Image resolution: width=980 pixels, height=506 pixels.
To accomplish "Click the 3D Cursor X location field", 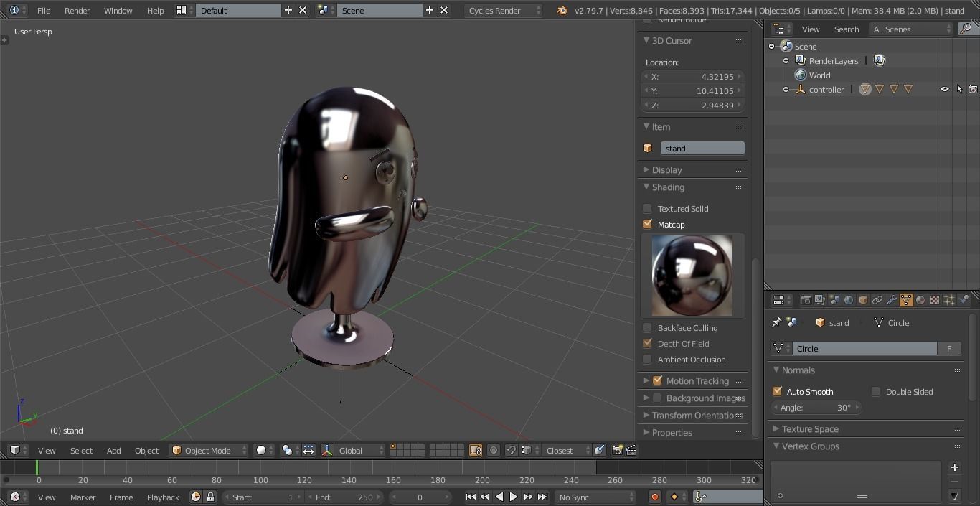I will point(694,77).
